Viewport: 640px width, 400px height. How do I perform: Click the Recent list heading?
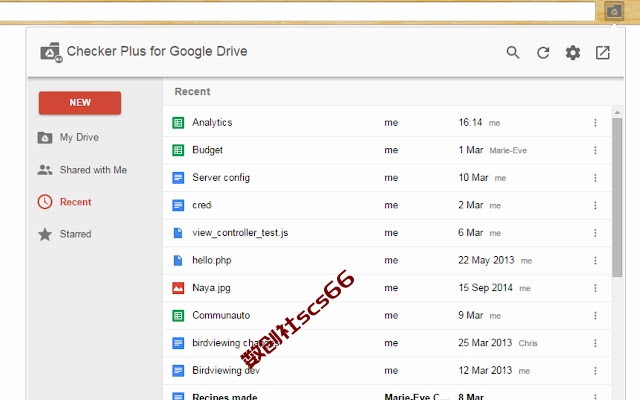[193, 91]
